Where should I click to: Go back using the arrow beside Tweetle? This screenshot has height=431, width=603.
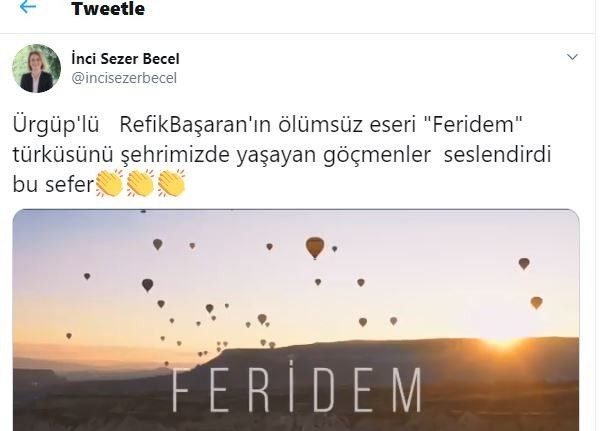click(28, 7)
